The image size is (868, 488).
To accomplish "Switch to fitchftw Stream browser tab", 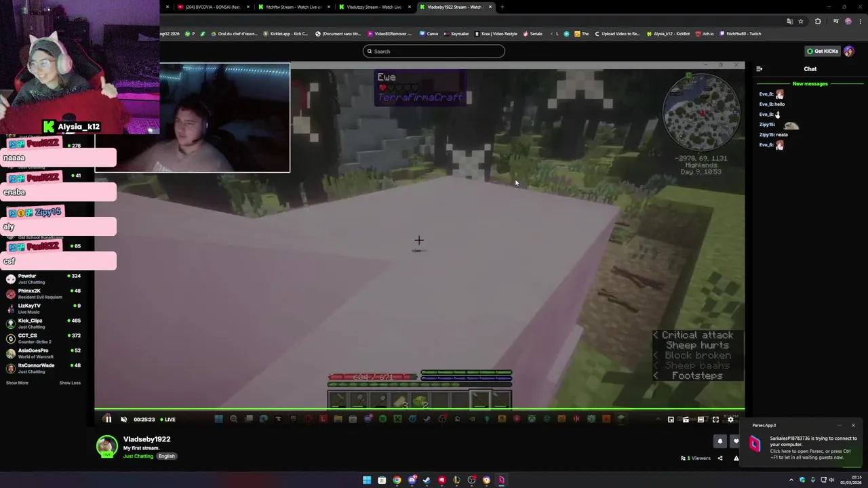I will pyautogui.click(x=293, y=7).
